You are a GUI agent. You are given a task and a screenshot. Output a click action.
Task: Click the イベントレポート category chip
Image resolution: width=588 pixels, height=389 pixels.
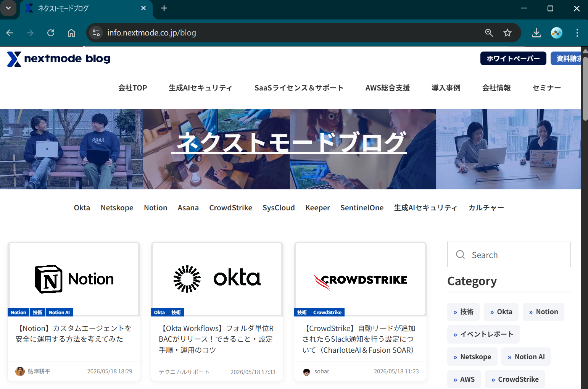click(483, 334)
